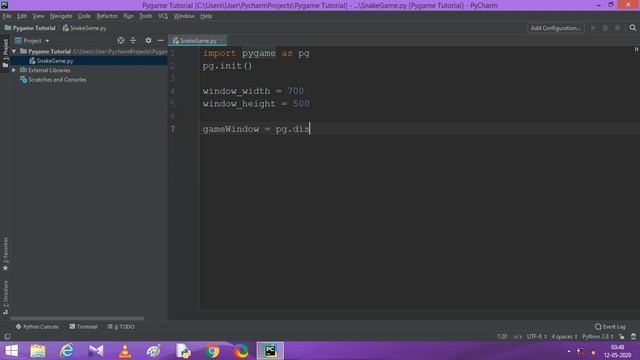The width and height of the screenshot is (640, 360).
Task: Hide the Project panel with the minus icon
Action: pos(160,40)
